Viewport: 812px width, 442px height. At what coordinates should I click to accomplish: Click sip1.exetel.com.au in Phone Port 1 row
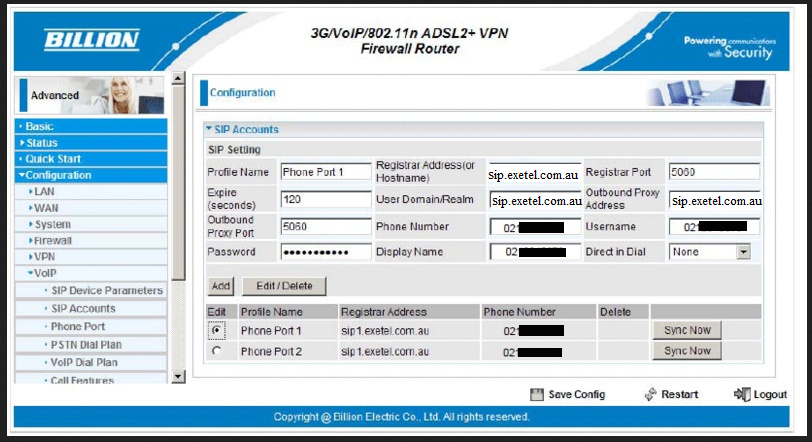pos(385,331)
